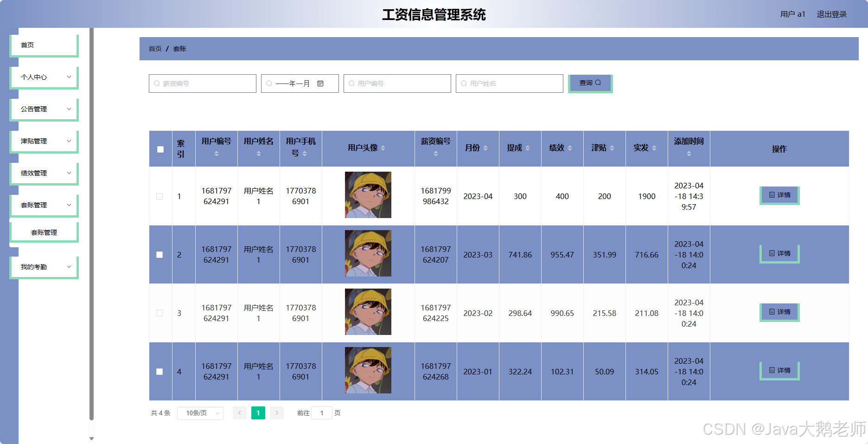Go to previous page arrow
868x444 pixels.
point(240,413)
